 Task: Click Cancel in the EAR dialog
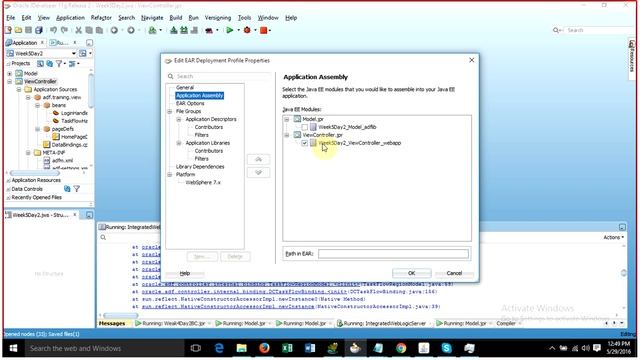click(x=454, y=273)
